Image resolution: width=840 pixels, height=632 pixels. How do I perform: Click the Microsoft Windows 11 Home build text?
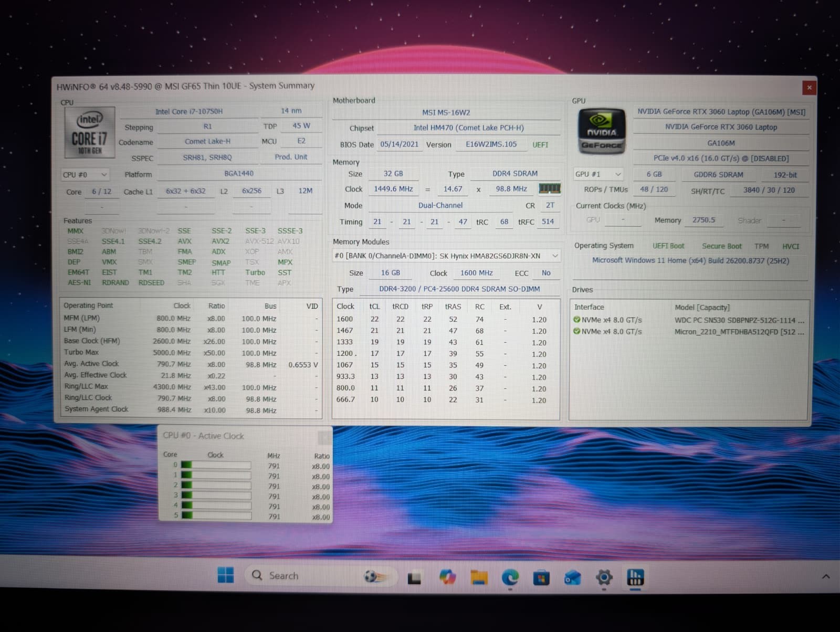click(x=690, y=260)
